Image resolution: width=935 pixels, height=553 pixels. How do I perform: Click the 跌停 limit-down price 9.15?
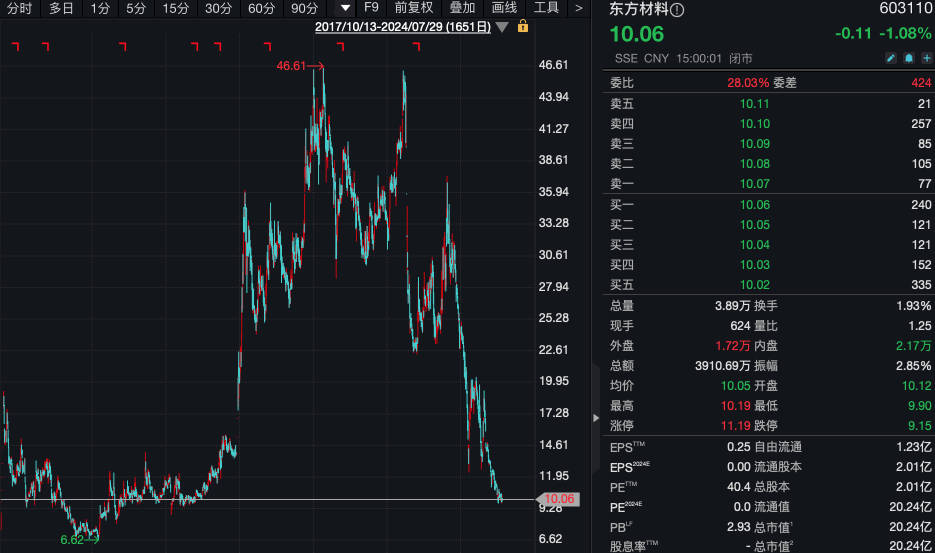919,426
